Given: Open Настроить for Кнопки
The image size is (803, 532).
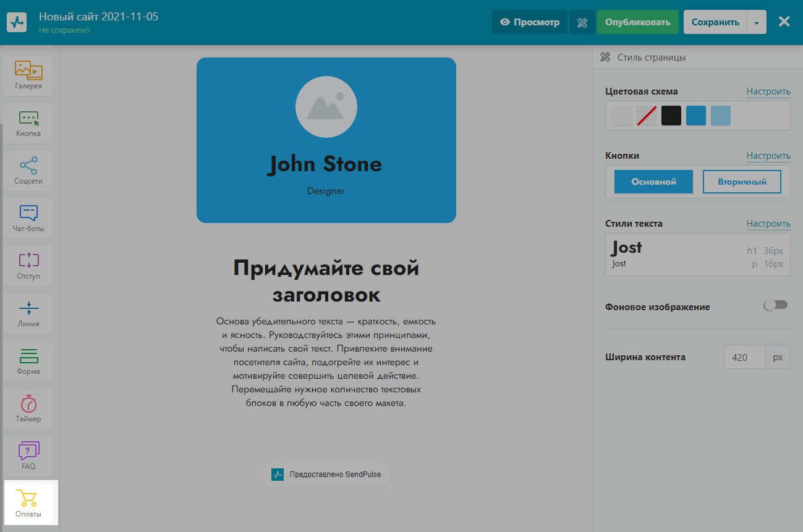Looking at the screenshot, I should [x=768, y=156].
